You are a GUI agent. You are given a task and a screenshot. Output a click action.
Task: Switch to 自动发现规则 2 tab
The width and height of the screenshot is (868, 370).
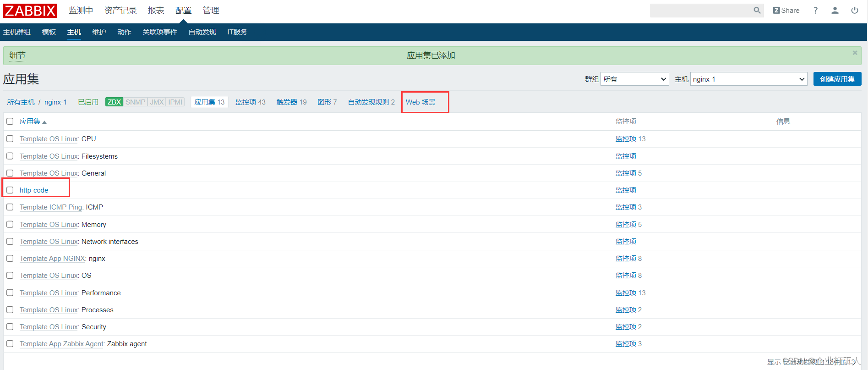tap(371, 102)
